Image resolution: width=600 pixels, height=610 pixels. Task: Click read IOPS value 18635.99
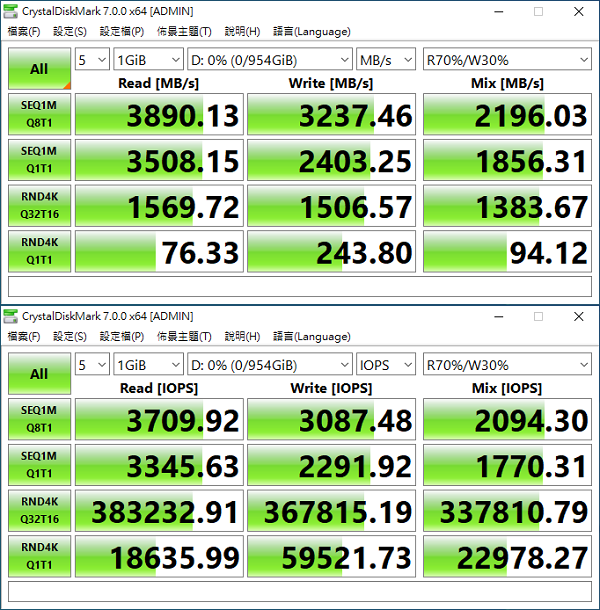[x=159, y=556]
